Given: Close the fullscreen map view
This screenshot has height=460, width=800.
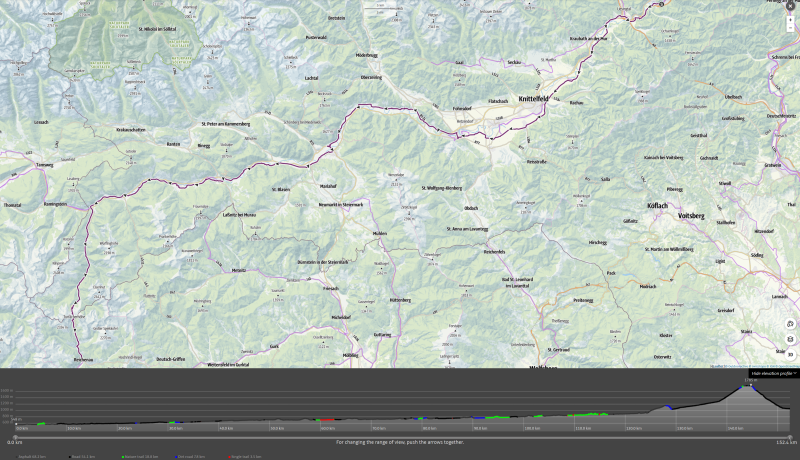Looking at the screenshot, I should (790, 6).
